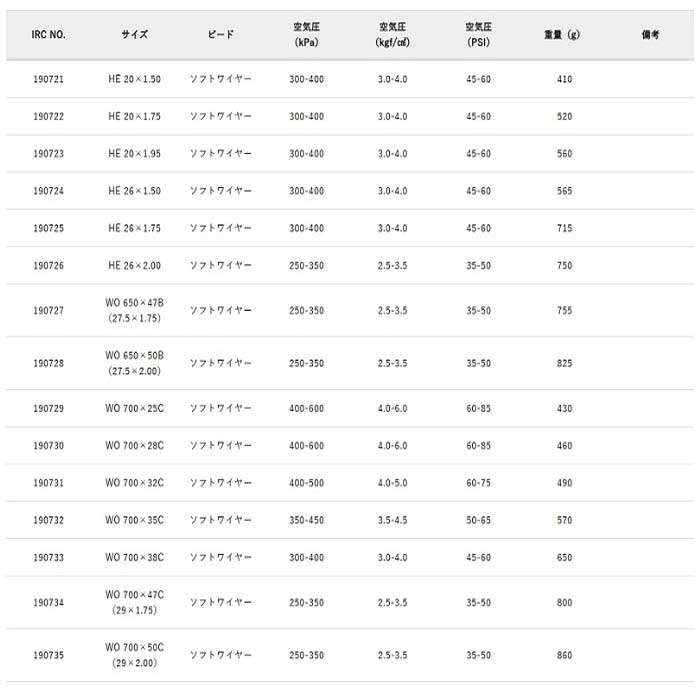The width and height of the screenshot is (700, 700).
Task: Click the "350-450" kPa pressure cell
Action: coord(307,520)
